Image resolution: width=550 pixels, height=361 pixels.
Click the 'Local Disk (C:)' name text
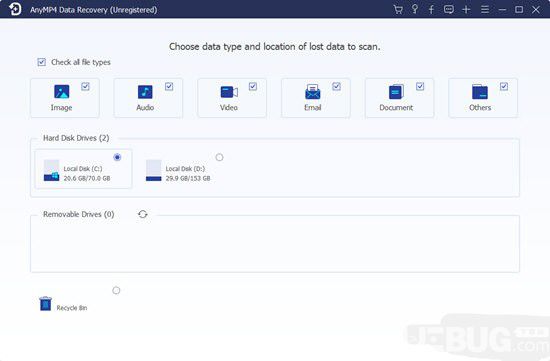click(83, 169)
